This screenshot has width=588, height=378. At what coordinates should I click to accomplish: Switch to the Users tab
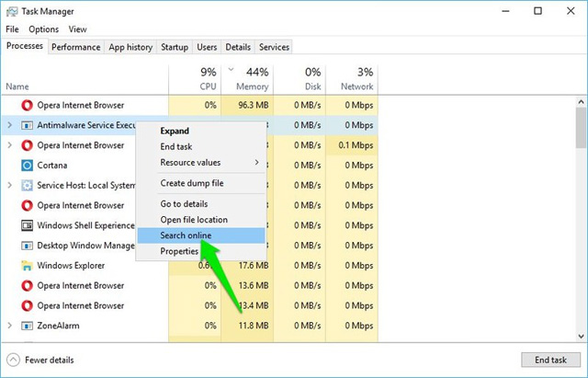207,47
